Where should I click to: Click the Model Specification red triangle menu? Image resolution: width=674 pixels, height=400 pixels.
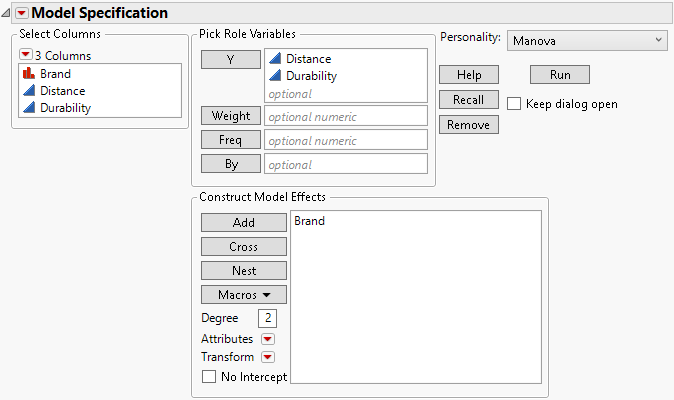pos(23,13)
